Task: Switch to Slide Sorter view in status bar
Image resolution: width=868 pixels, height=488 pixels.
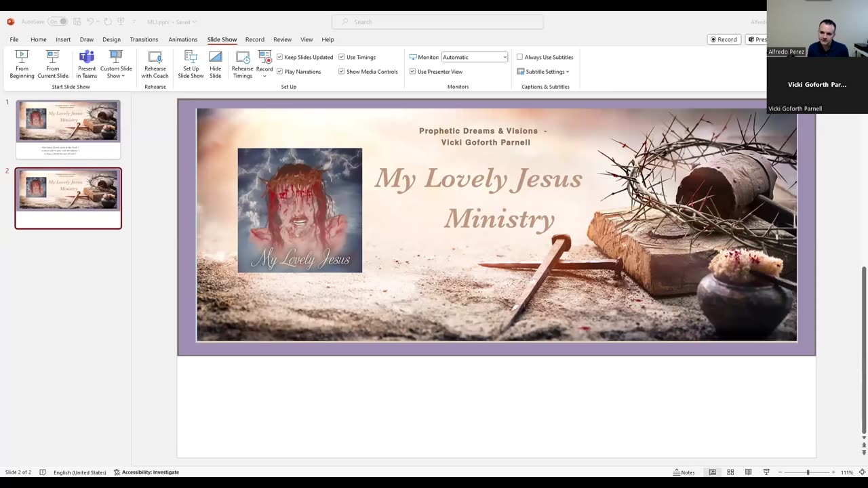Action: tap(730, 472)
